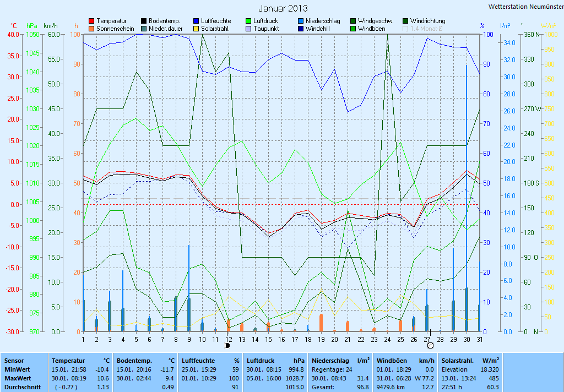Click the precipitation maximum value '31.4'
This screenshot has height=392, width=564.
point(363,378)
